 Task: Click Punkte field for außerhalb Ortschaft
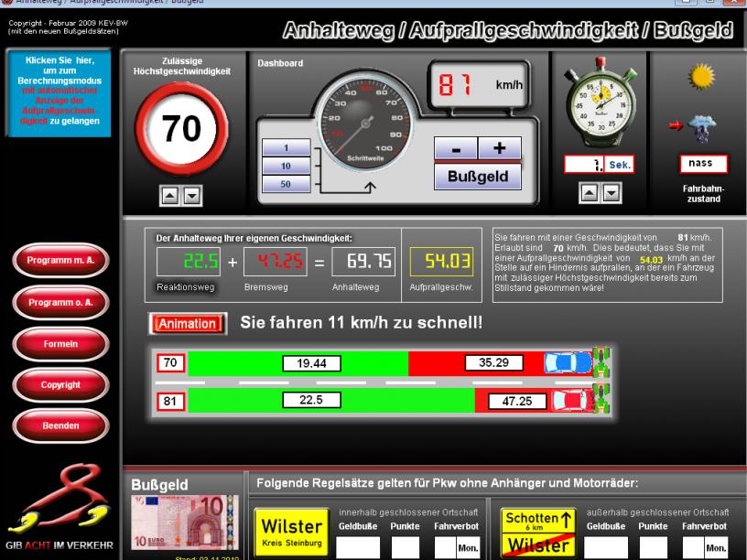tap(653, 547)
